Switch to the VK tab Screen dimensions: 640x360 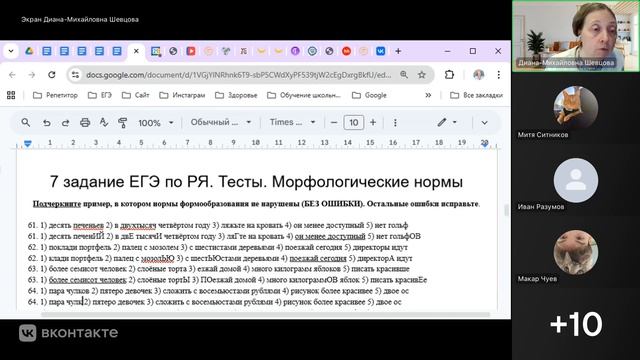click(380, 51)
